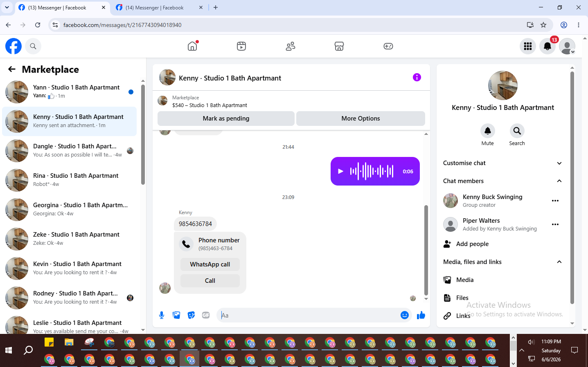The image size is (588, 367).
Task: Show hidden system tray icons
Action: (522, 350)
